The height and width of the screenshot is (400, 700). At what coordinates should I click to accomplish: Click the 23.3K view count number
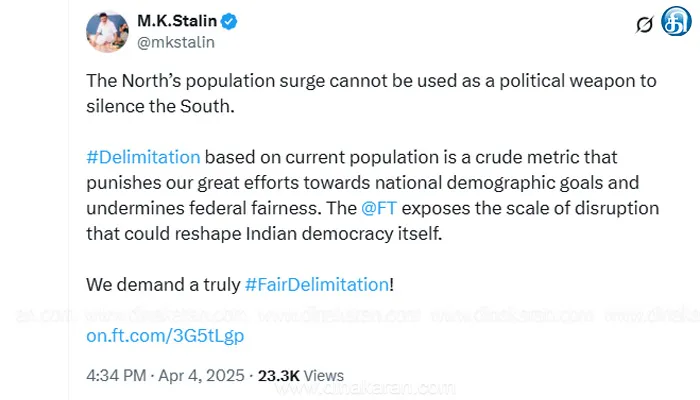pyautogui.click(x=277, y=376)
